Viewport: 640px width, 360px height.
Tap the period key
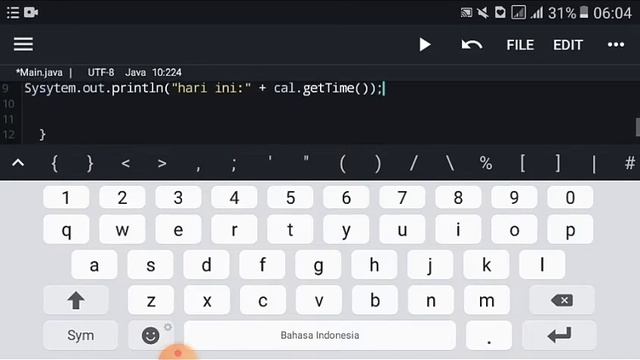click(x=489, y=336)
